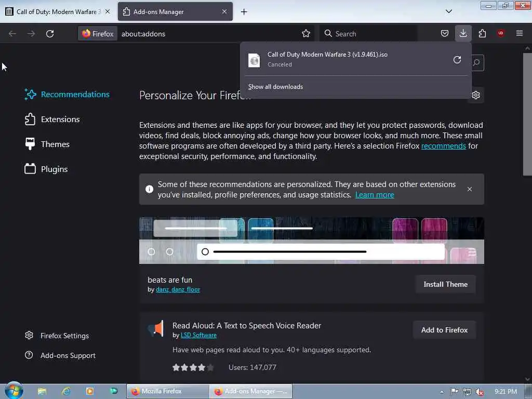
Task: Toggle the Downloads toolbar button
Action: (x=463, y=33)
